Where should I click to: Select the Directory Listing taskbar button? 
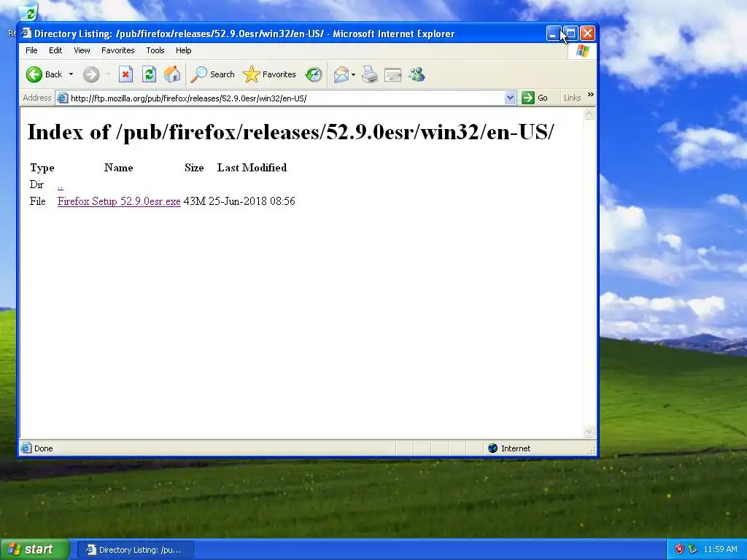[x=135, y=550]
